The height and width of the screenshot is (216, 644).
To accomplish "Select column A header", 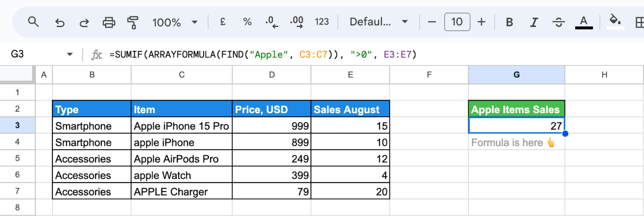I will pyautogui.click(x=44, y=74).
